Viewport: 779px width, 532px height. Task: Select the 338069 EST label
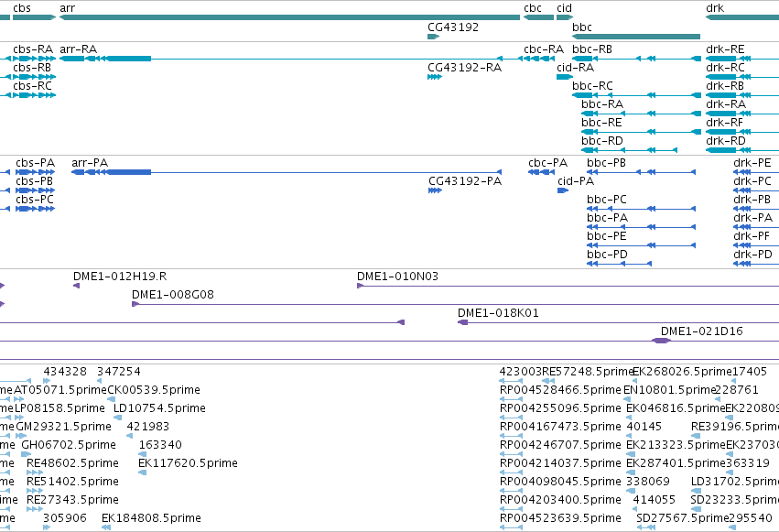click(x=648, y=482)
